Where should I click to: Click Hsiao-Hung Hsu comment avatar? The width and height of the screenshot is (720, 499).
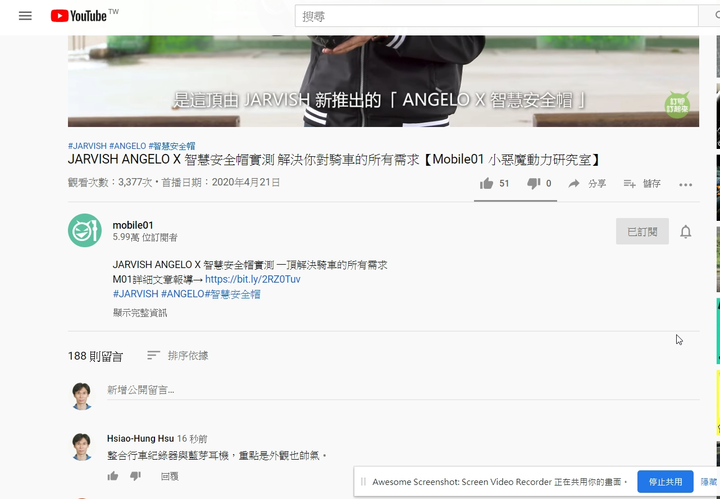point(82,446)
